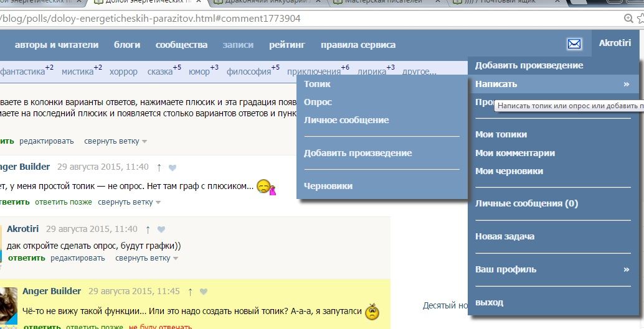This screenshot has width=644, height=329.
Task: Open Мои комментарии in user menu
Action: (x=515, y=153)
